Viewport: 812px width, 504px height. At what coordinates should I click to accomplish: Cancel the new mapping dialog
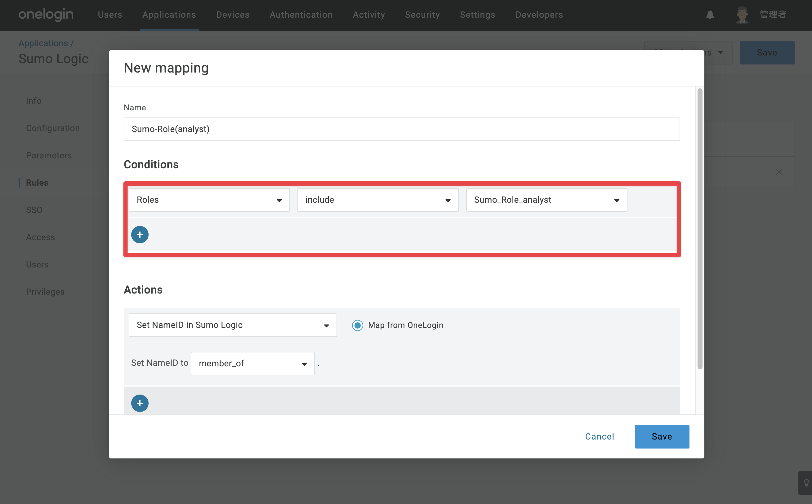600,437
